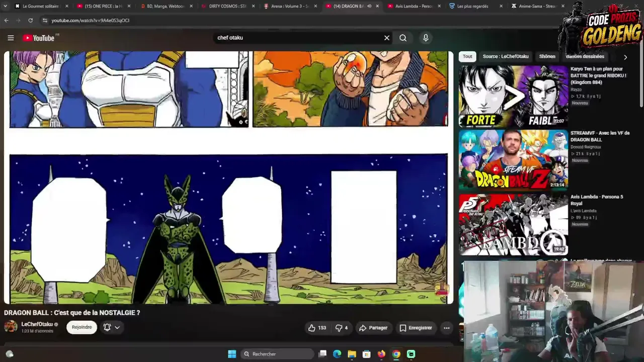Reload the YouTube page
The image size is (644, 362).
coord(30,20)
